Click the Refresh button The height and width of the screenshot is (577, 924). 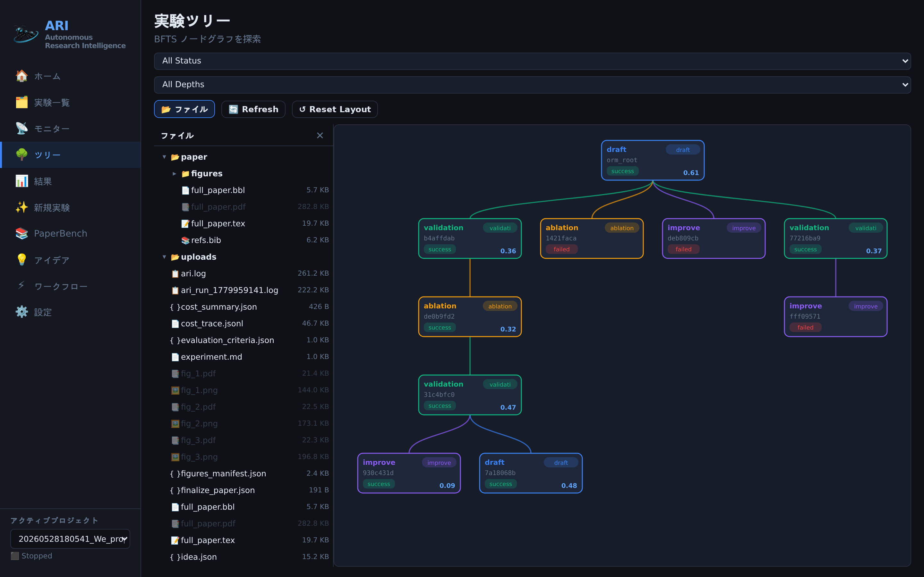[253, 110]
